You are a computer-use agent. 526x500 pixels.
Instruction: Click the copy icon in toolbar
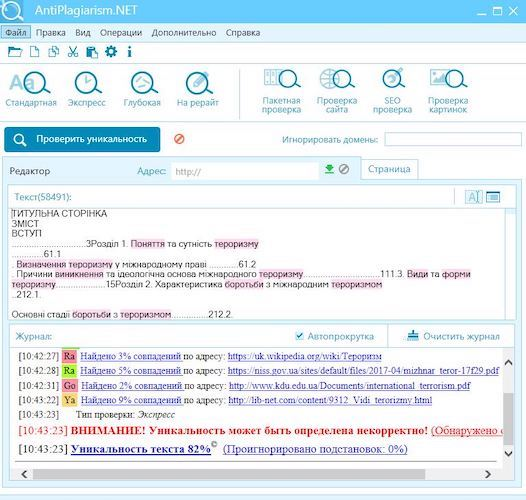tap(53, 52)
